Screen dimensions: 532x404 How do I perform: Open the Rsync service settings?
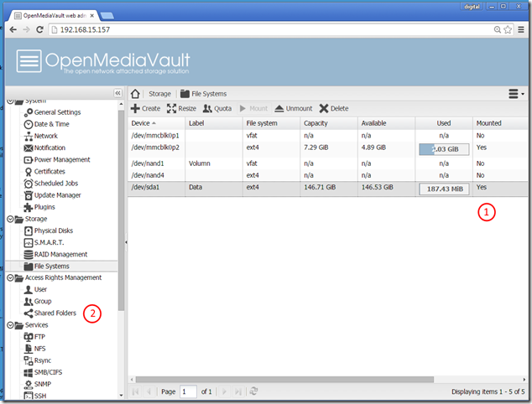pos(37,360)
